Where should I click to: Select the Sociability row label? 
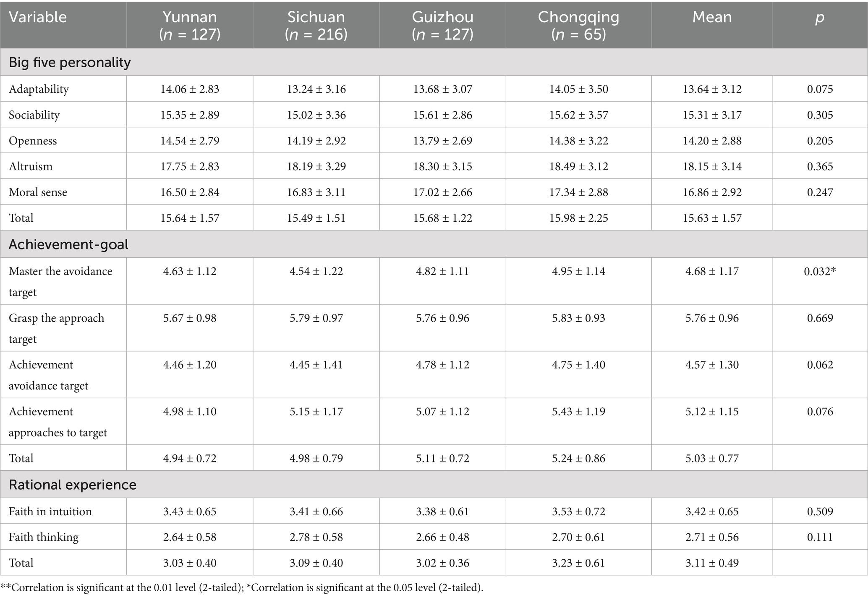[x=34, y=115]
